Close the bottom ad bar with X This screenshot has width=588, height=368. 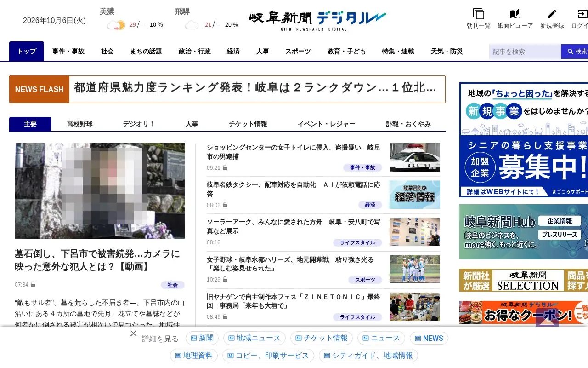point(133,333)
